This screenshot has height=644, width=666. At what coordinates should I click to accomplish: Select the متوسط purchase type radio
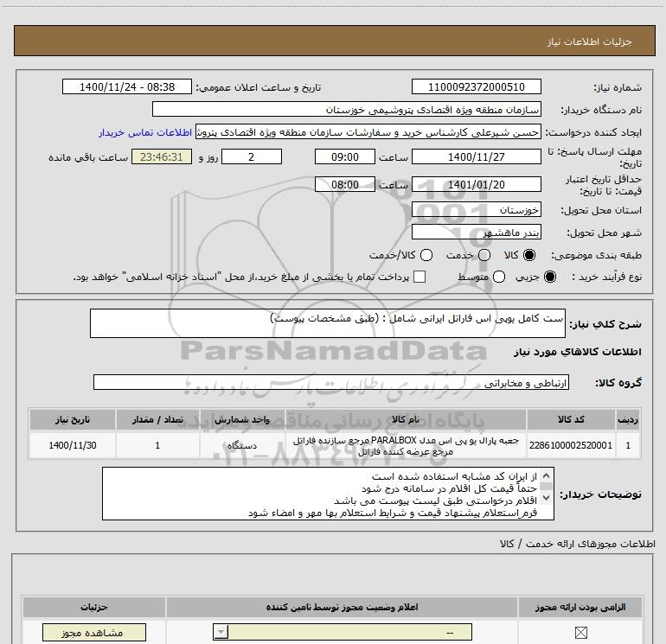pyautogui.click(x=499, y=277)
